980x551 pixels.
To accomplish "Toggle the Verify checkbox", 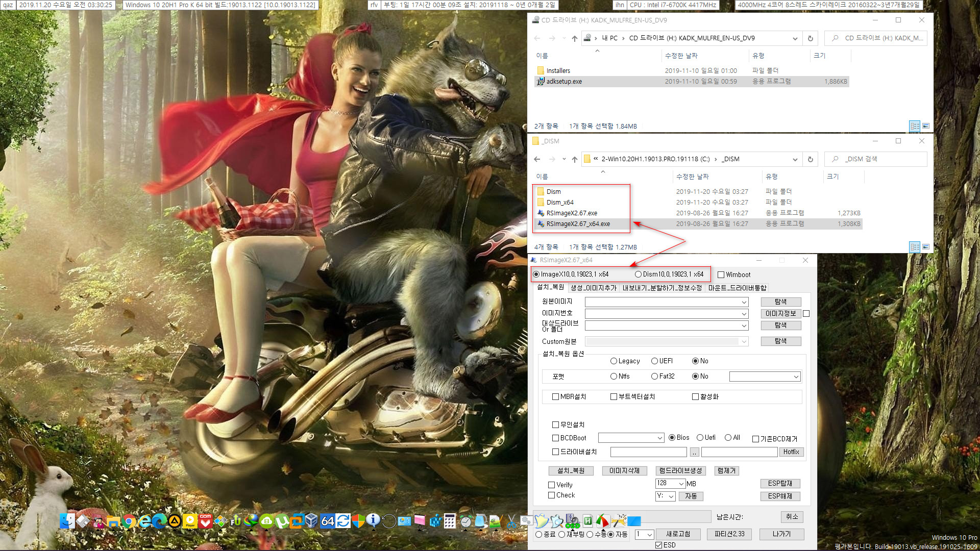I will 551,485.
